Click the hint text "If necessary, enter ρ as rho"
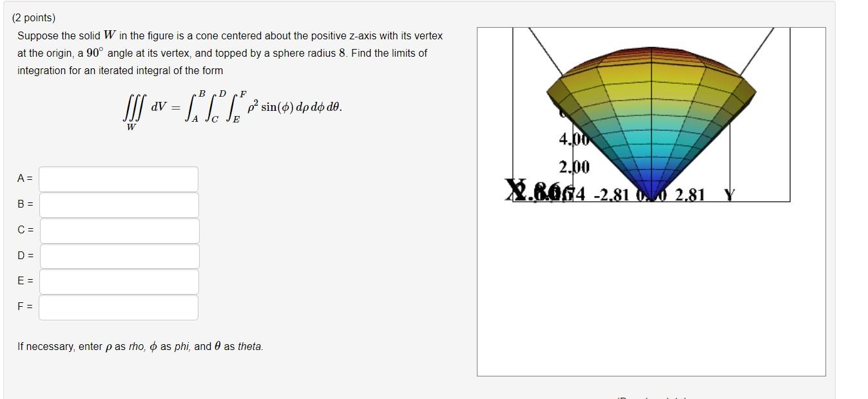 pyautogui.click(x=82, y=347)
